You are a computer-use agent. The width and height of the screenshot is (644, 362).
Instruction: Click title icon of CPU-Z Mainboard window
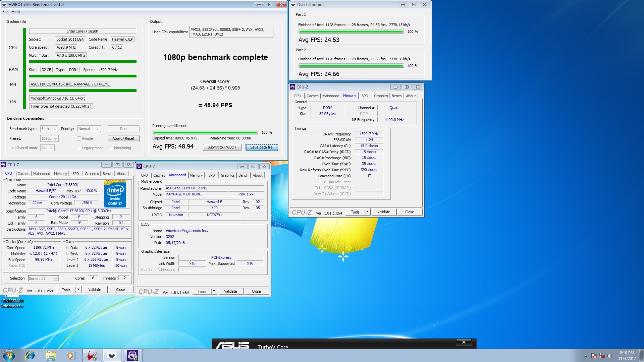[139, 166]
